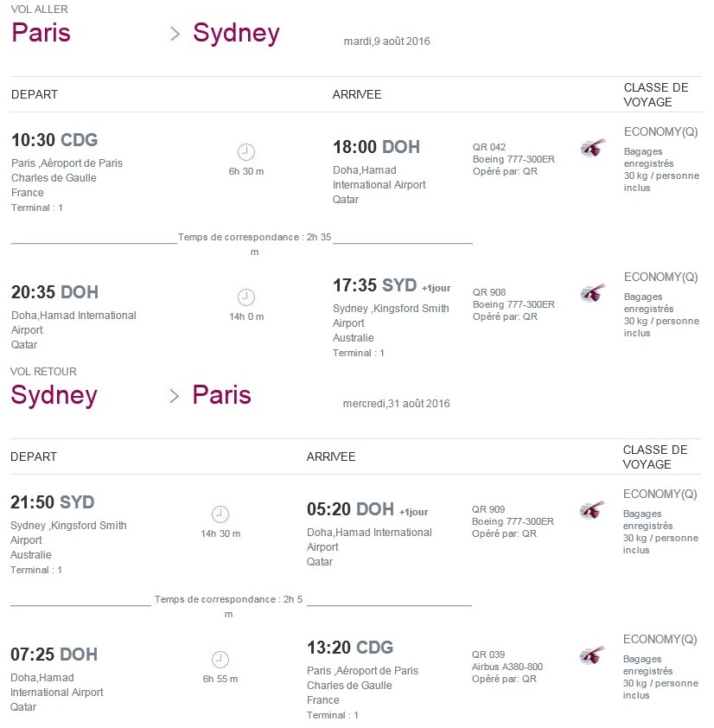This screenshot has height=728, width=714.
Task: Click the ECONOMY(Q) class for QR 042
Action: click(660, 132)
